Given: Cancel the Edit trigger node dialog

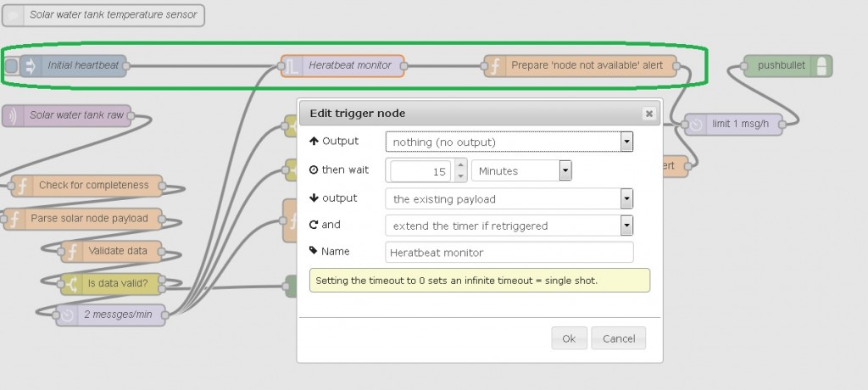Looking at the screenshot, I should pos(618,338).
